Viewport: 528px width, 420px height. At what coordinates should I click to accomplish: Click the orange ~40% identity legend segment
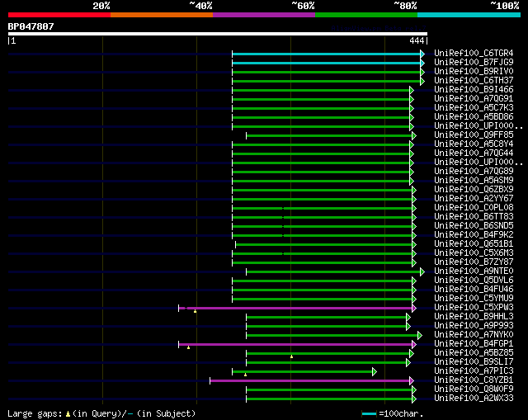(x=162, y=15)
